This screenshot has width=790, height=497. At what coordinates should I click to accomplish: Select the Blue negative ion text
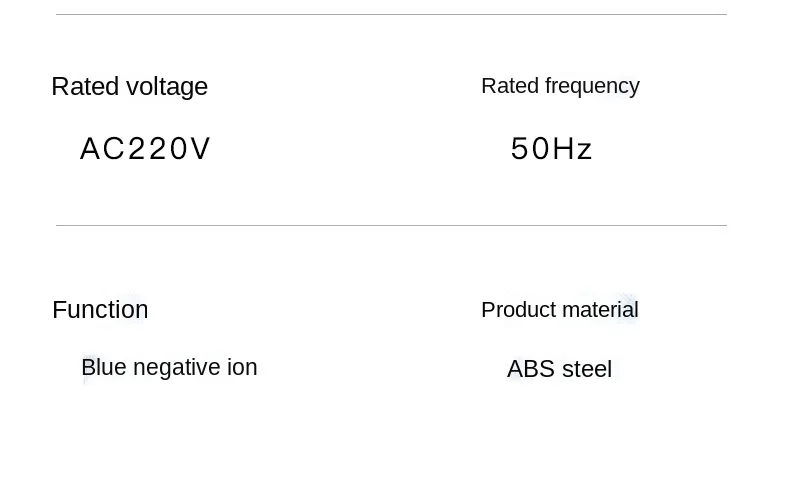(169, 368)
